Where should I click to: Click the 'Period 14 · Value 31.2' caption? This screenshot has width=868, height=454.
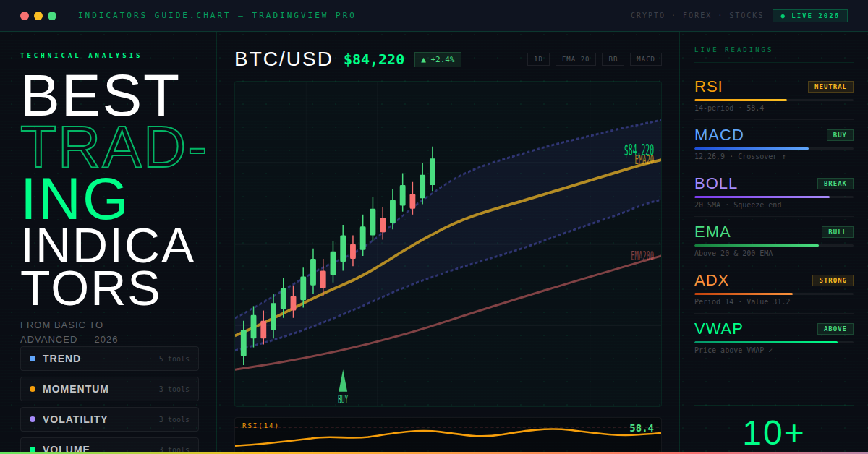pos(742,301)
